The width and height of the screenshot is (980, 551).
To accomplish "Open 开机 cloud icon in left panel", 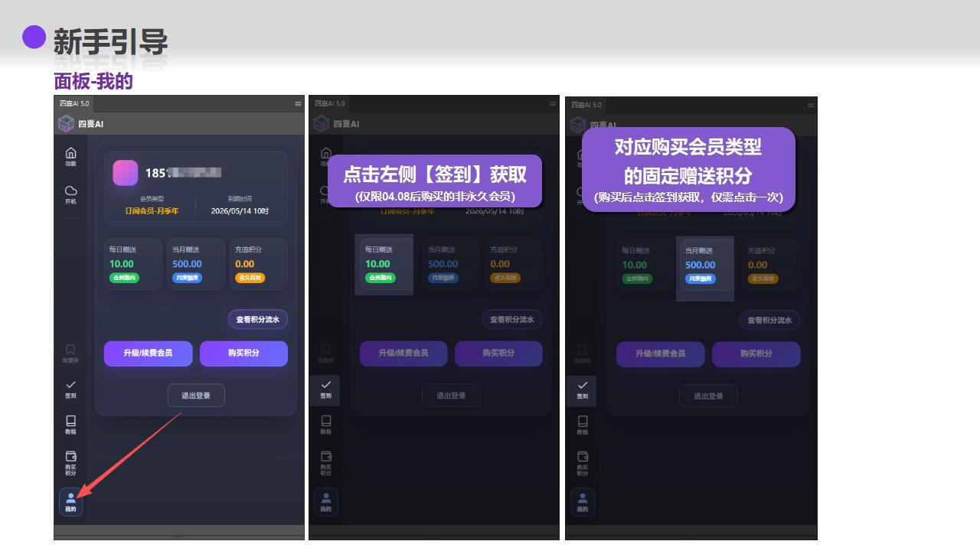I will [70, 193].
